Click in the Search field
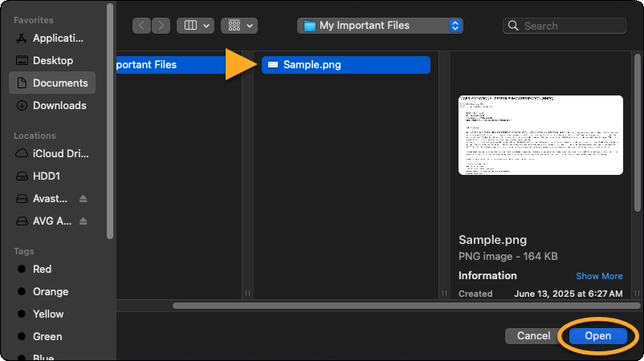The width and height of the screenshot is (644, 361). tap(570, 26)
